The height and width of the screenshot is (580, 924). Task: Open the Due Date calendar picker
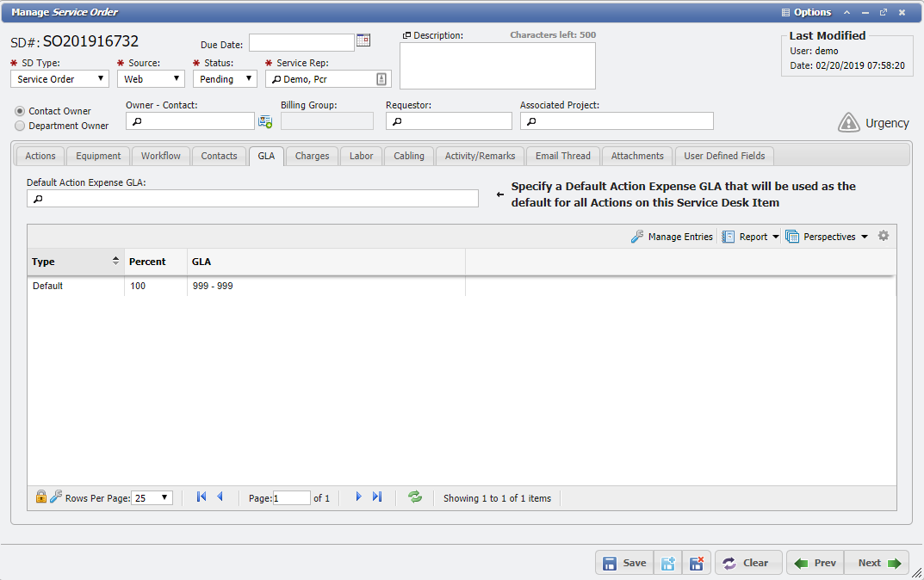363,40
